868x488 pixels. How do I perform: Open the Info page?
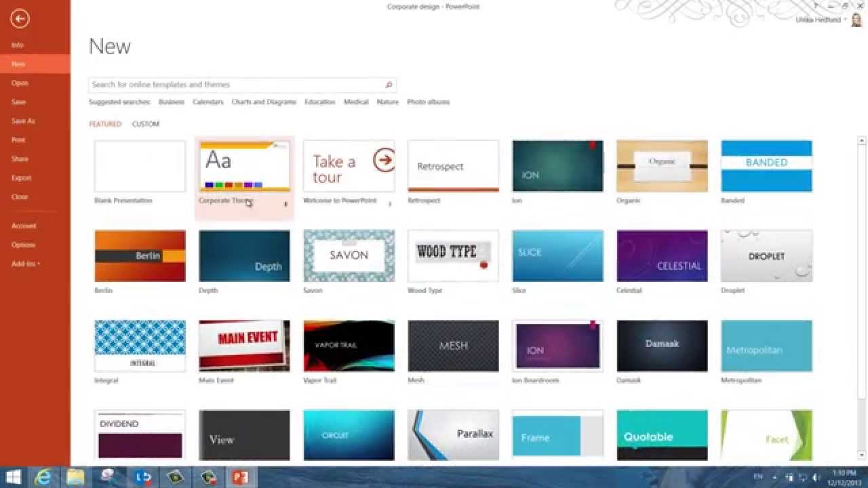tap(18, 45)
